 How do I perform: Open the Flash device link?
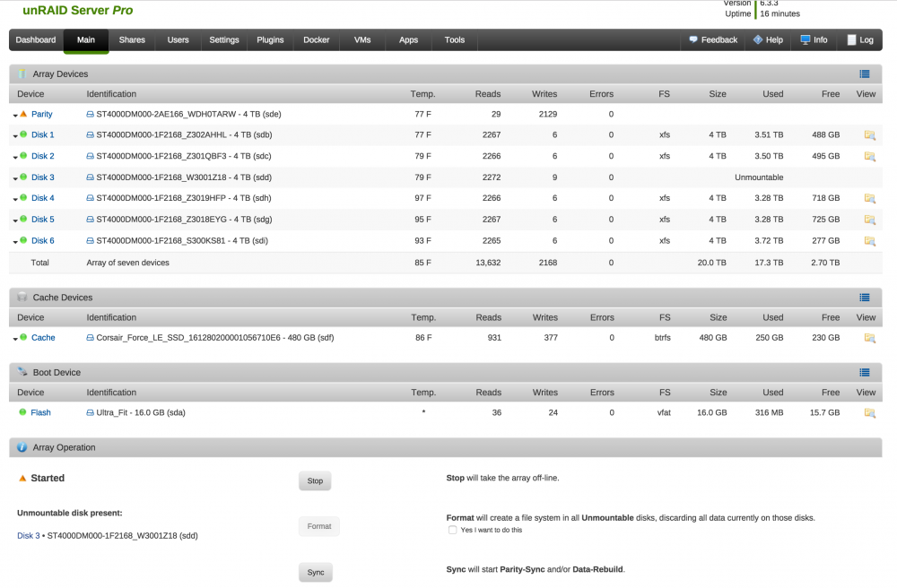[x=40, y=412]
